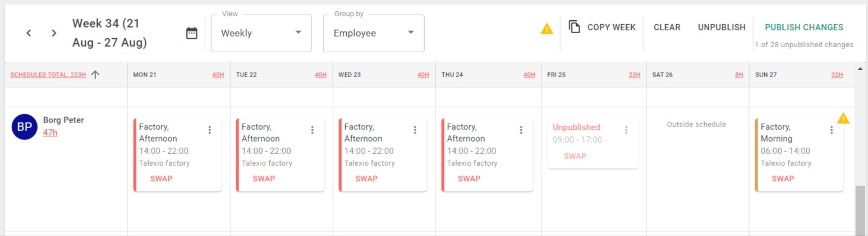Image resolution: width=868 pixels, height=236 pixels.
Task: Open the Group by Employee dropdown
Action: pyautogui.click(x=374, y=33)
